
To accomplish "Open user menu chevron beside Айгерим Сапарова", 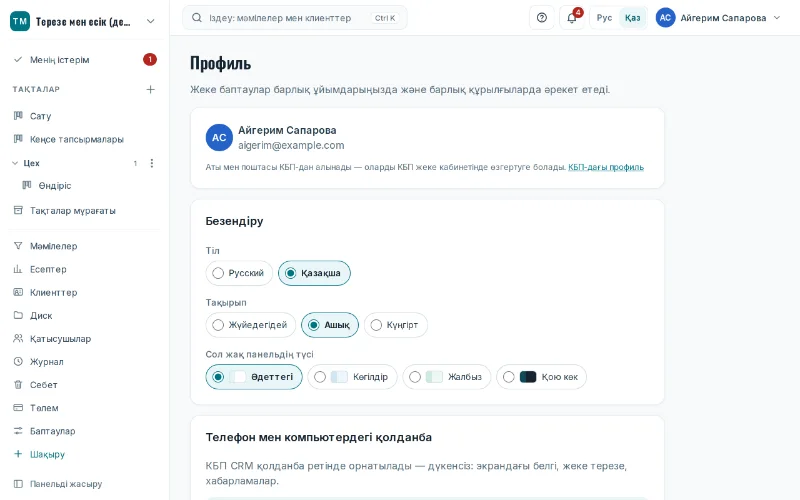I will pyautogui.click(x=777, y=18).
